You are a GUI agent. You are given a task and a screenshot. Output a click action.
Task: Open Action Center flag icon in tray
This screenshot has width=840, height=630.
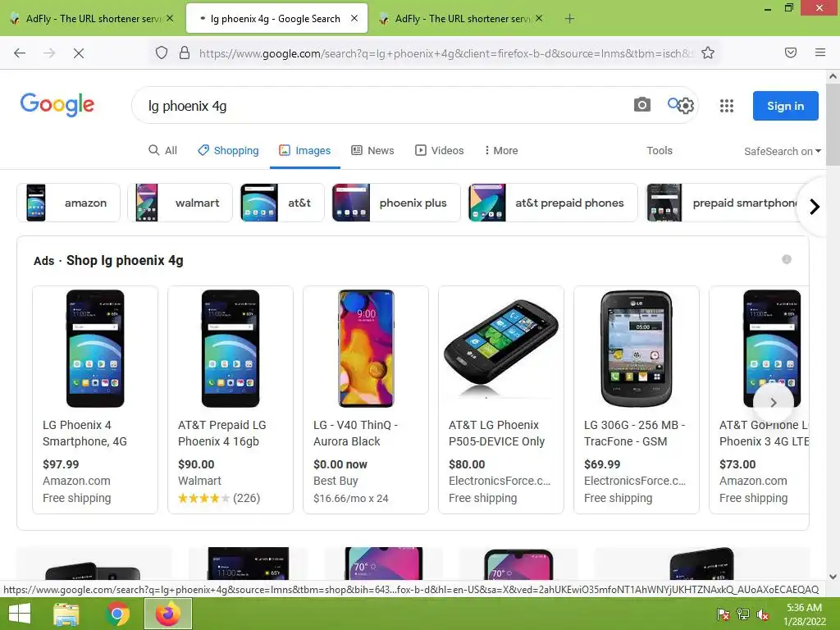pos(724,614)
